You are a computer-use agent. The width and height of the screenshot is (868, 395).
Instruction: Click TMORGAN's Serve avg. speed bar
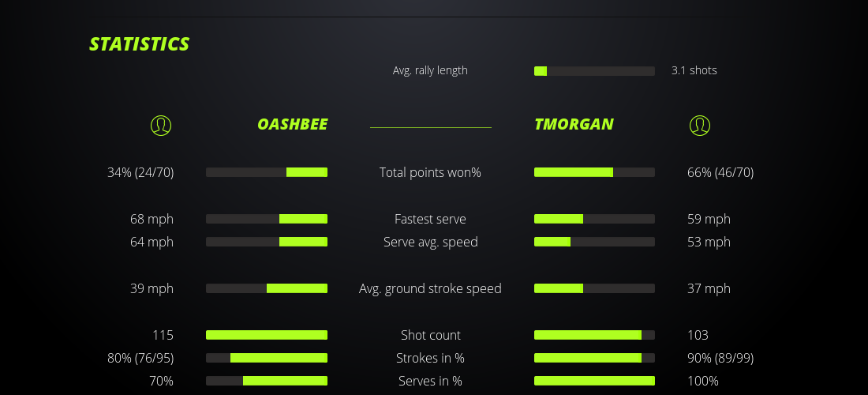[594, 242]
